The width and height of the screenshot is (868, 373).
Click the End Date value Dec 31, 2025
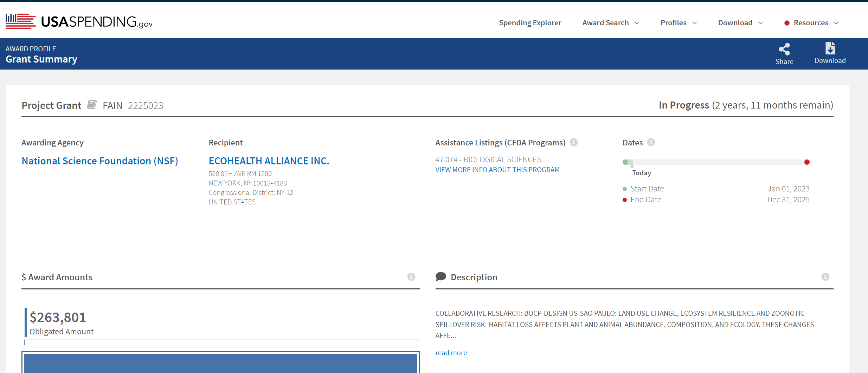(788, 199)
